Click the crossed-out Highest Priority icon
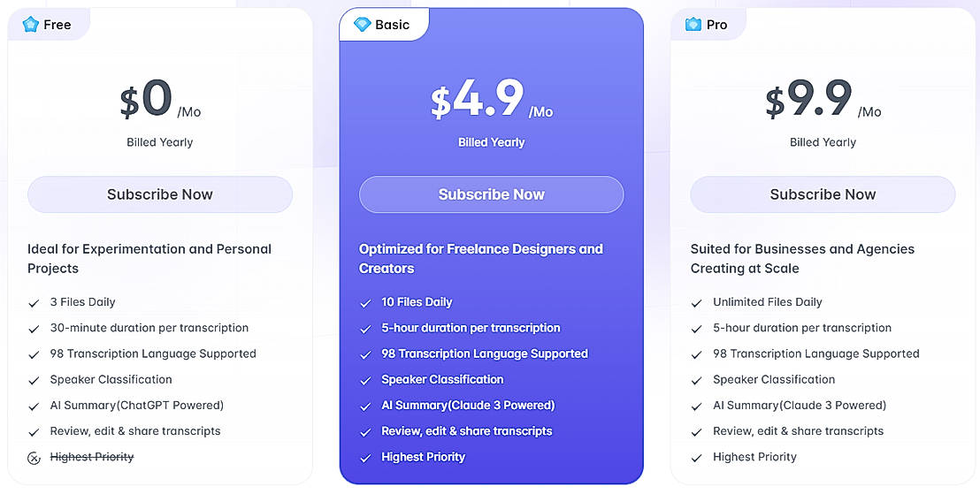 34,458
